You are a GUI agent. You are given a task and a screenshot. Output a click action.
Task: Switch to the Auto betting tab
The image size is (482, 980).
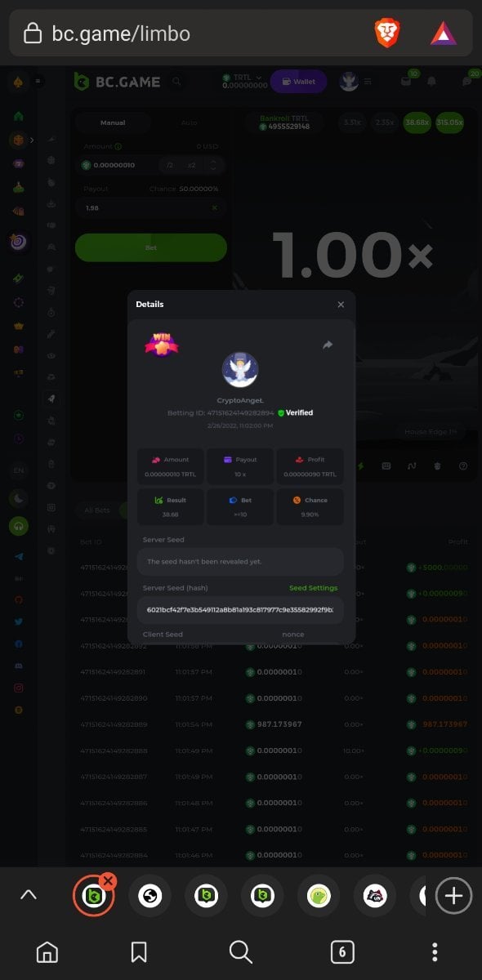point(189,123)
